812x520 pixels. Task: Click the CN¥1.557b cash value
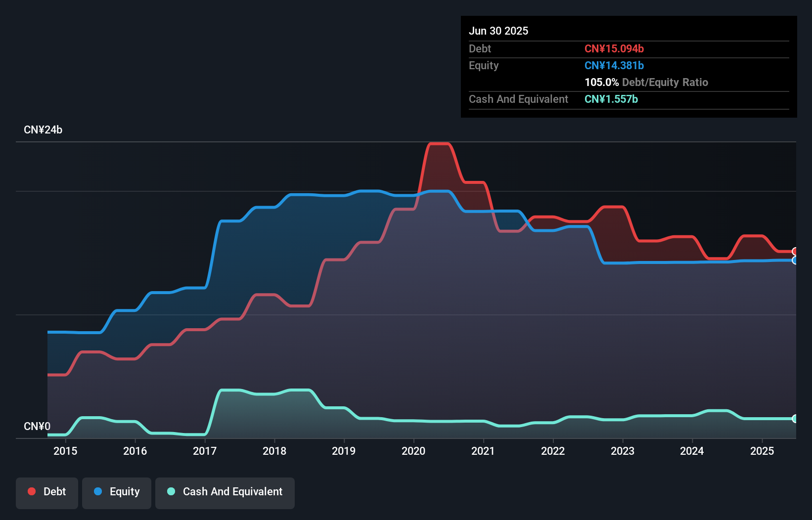coord(611,99)
